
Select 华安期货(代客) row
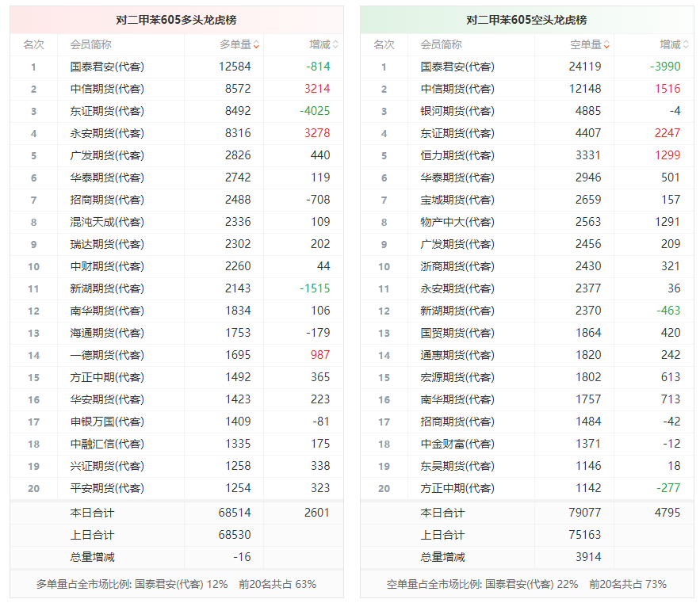click(177, 399)
